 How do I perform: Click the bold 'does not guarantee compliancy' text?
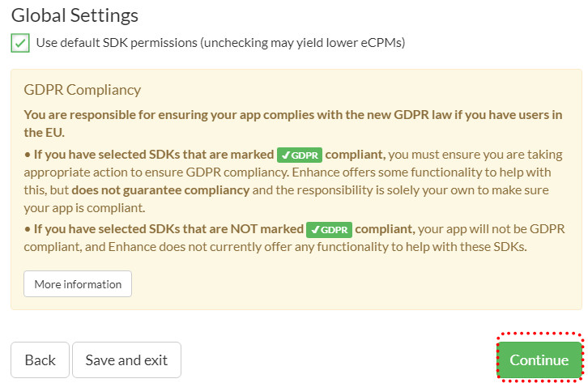click(x=160, y=190)
